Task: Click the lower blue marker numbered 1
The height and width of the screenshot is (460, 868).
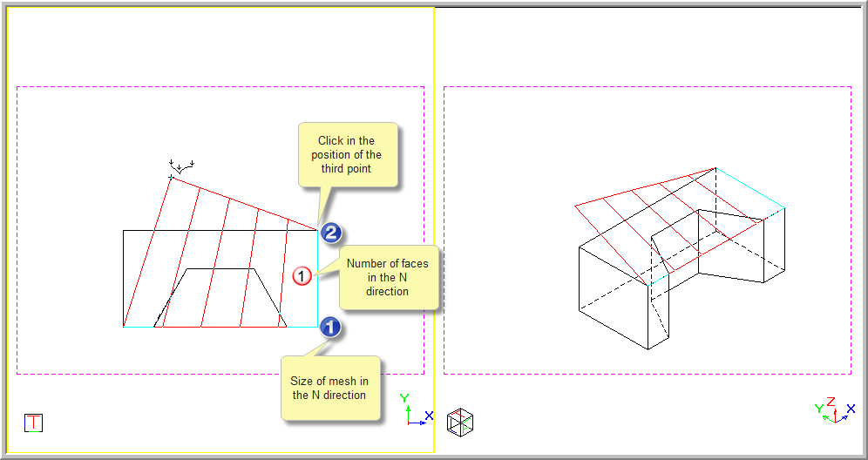Action: pos(330,327)
